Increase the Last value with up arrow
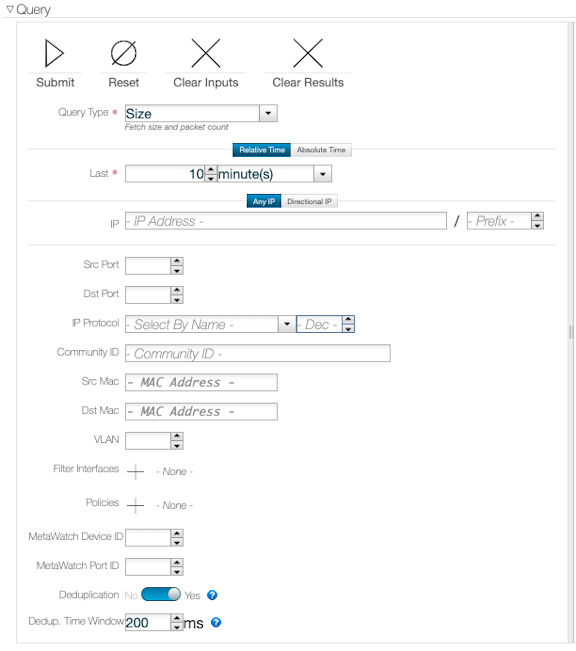Screen dimensions: 576x651 coord(211,170)
